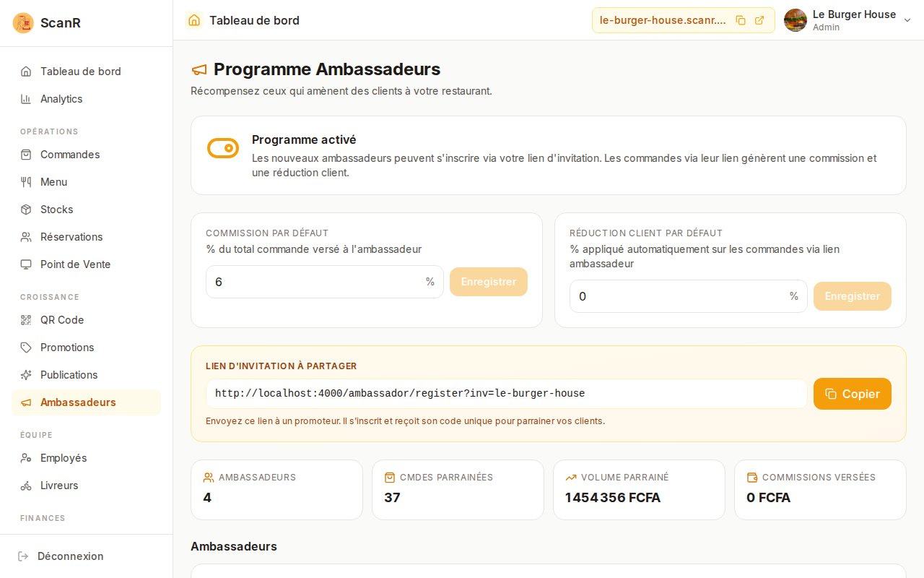Expand the Le Burger House account chevron
The height and width of the screenshot is (578, 924).
pyautogui.click(x=907, y=20)
